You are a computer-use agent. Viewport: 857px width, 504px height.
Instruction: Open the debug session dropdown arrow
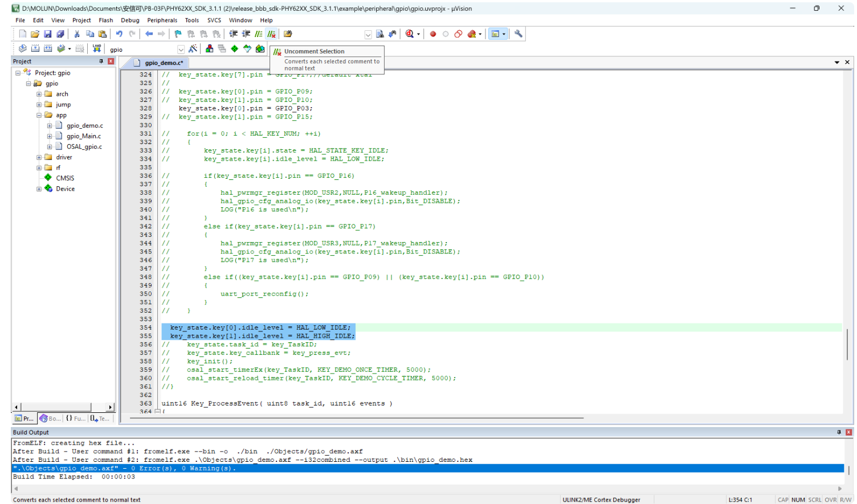click(419, 35)
